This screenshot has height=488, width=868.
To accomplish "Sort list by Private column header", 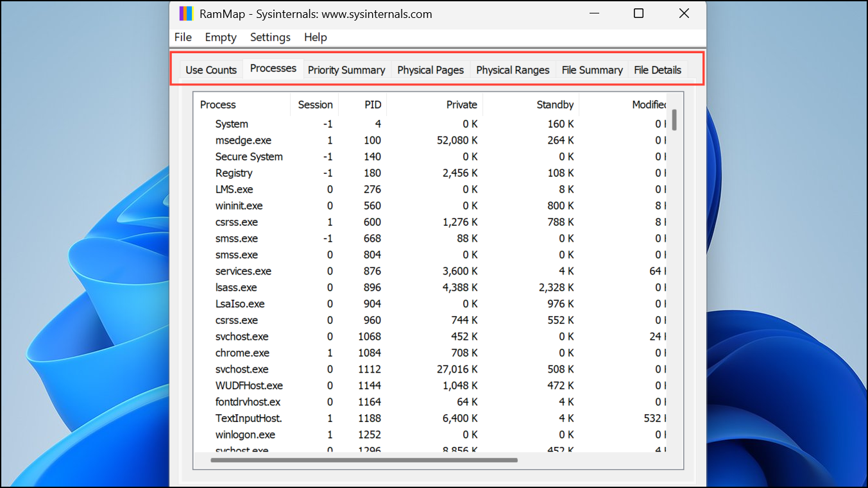I will [462, 105].
